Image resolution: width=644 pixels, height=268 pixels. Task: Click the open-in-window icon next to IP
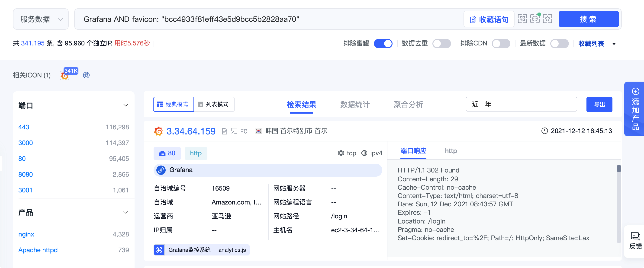(234, 131)
